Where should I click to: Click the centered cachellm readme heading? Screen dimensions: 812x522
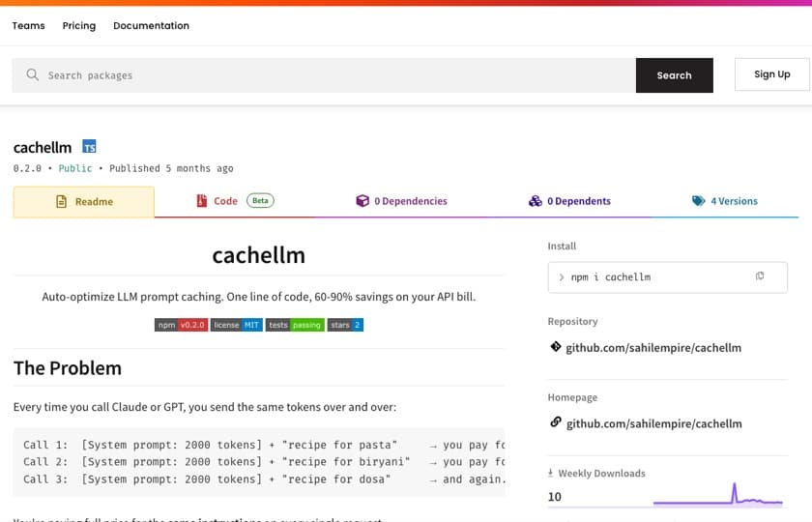coord(258,255)
